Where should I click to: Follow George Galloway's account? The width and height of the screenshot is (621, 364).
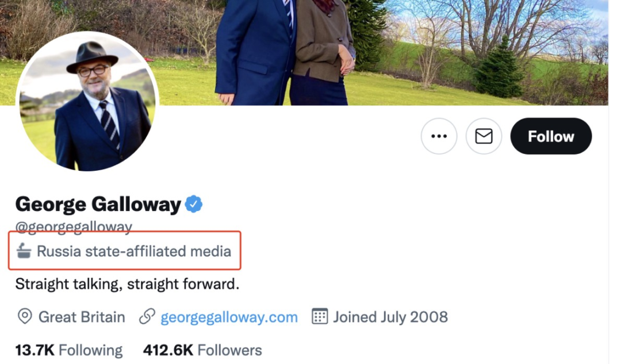coord(551,136)
